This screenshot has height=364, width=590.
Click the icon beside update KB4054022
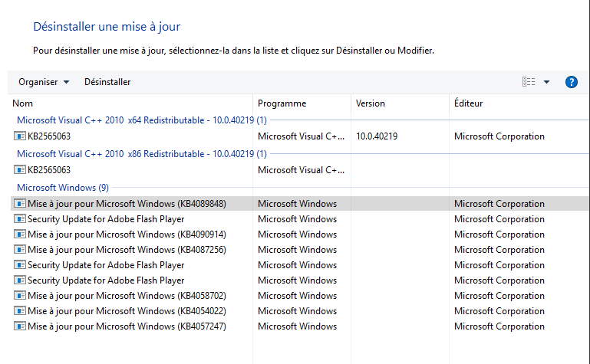pos(20,311)
